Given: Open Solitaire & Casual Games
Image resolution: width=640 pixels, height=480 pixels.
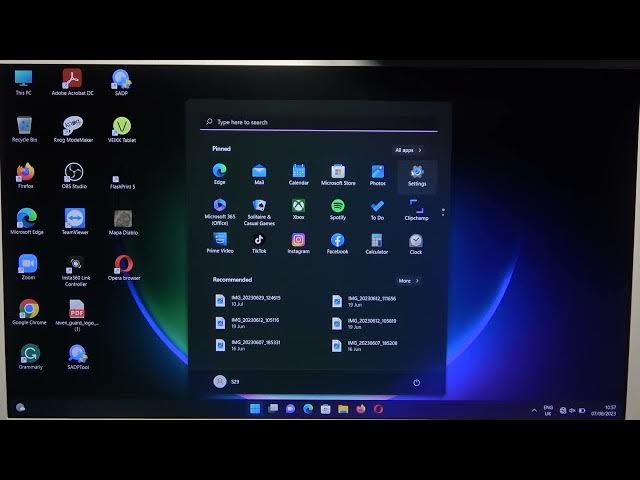Looking at the screenshot, I should [259, 212].
